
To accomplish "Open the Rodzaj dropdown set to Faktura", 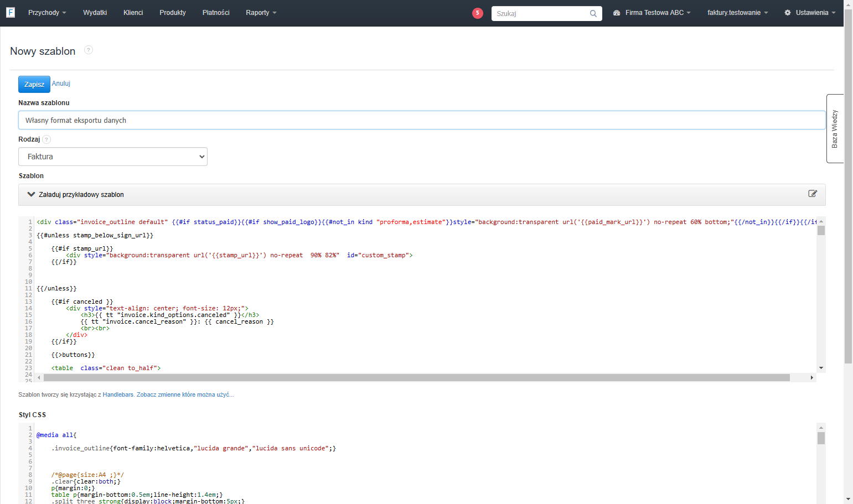I will coord(113,157).
